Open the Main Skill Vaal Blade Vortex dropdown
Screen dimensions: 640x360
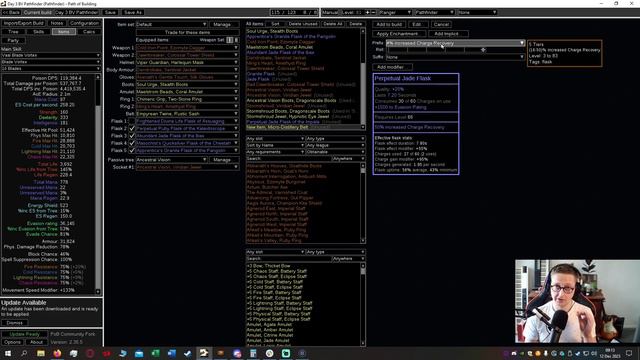click(51, 55)
